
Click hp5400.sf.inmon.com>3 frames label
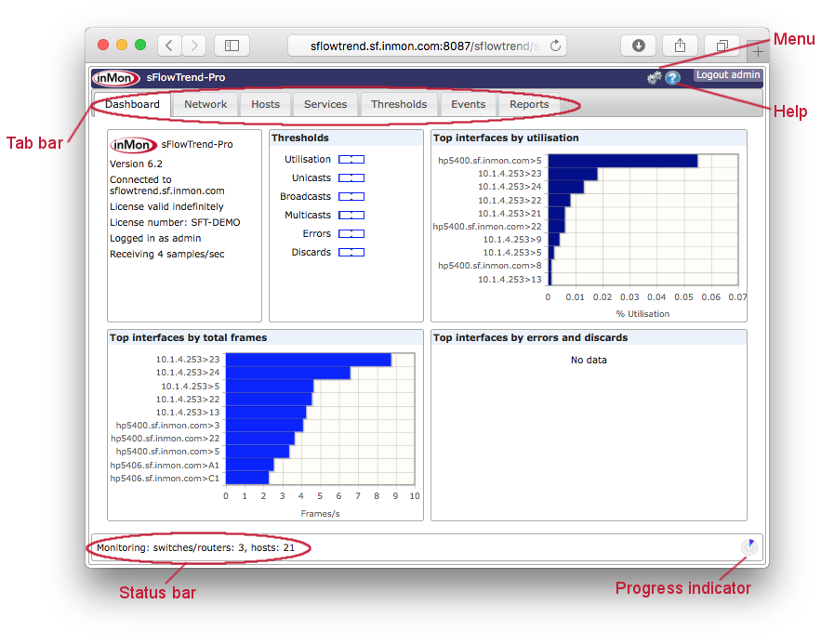(x=167, y=426)
